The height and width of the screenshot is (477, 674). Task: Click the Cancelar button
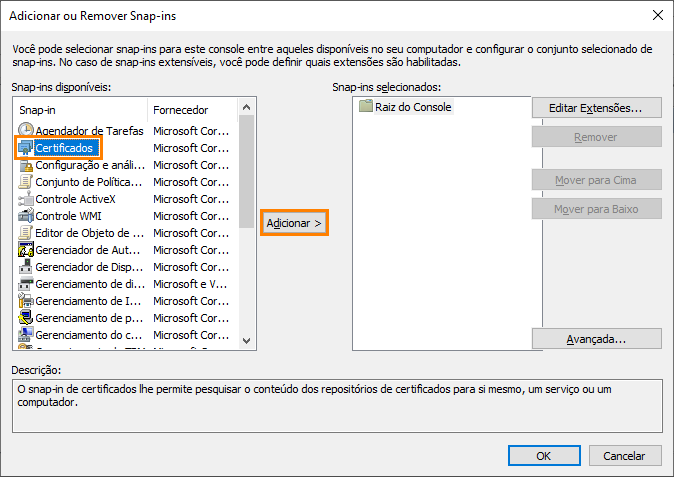coord(624,456)
